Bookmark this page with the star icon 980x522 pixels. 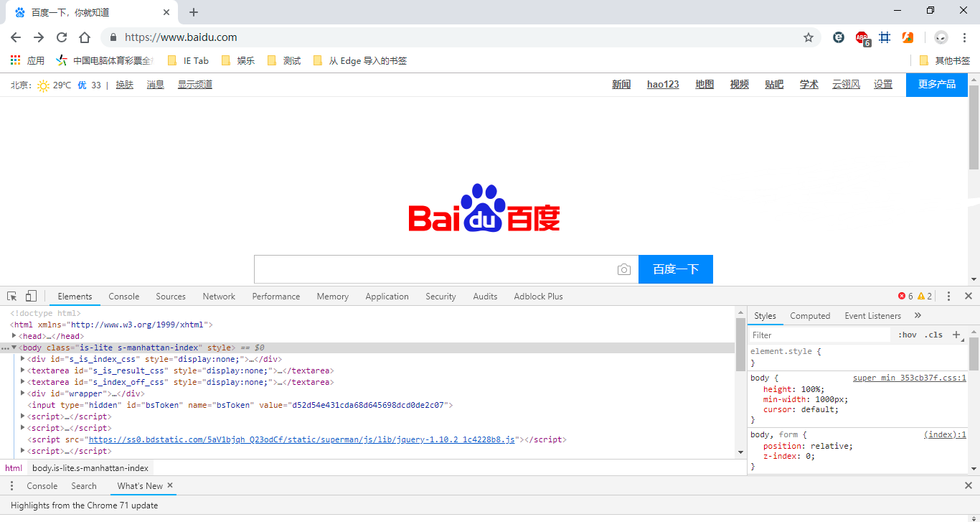809,37
